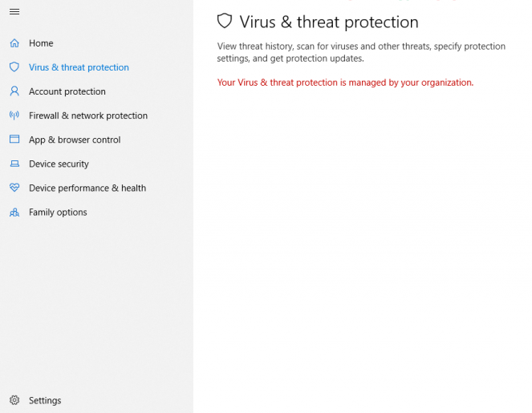Click the large shield icon beside page title
The image size is (532, 413).
coord(225,22)
